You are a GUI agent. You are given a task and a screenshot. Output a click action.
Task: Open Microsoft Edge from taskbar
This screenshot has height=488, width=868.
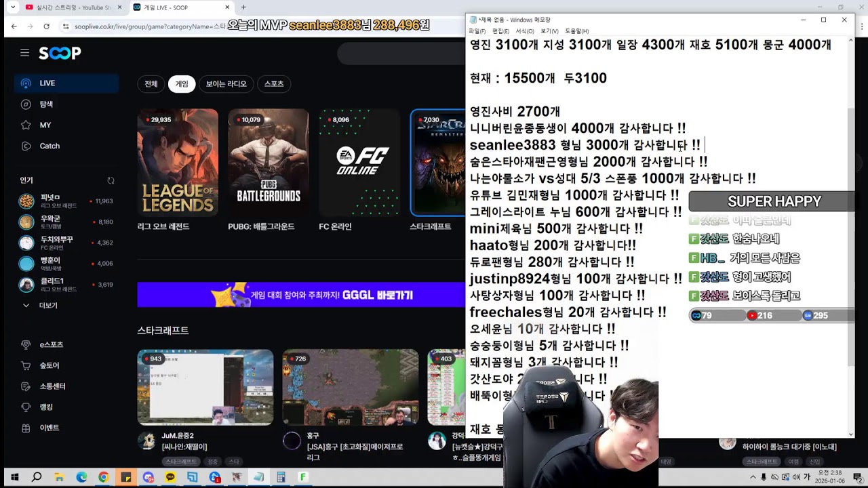[81, 477]
